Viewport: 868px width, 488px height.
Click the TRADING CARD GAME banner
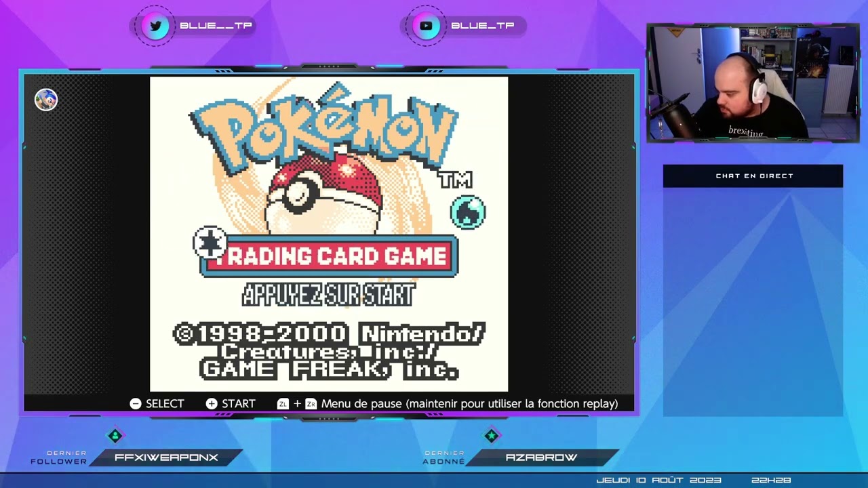coord(329,256)
